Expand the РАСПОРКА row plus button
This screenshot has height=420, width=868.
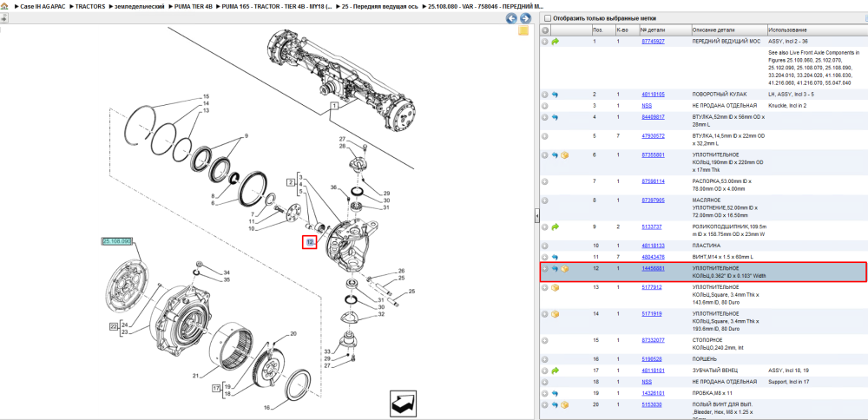(x=545, y=181)
